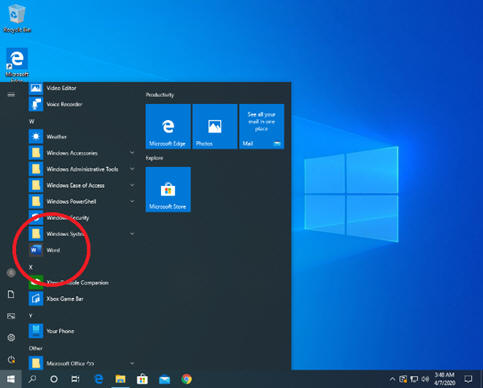Open Video Editor from the app list

[82, 88]
